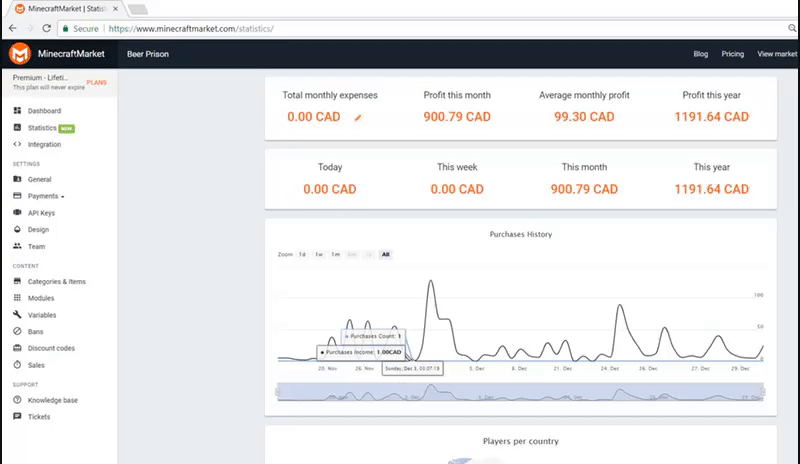Click the Sales stopwatch icon

pos(17,364)
